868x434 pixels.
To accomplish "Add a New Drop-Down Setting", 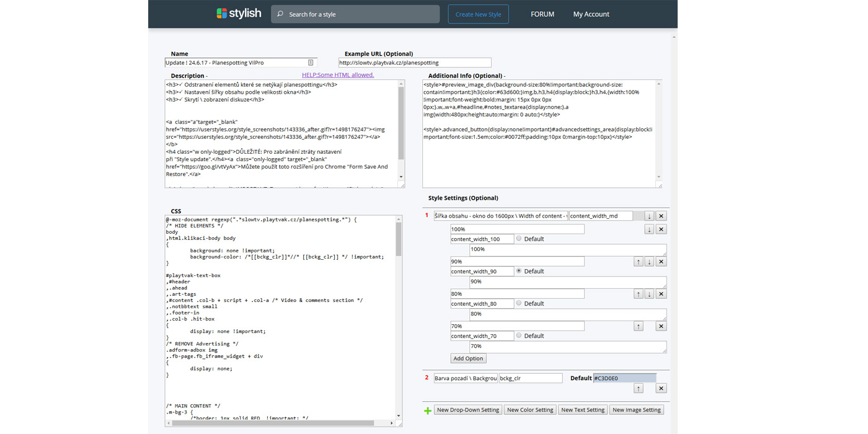I will [x=467, y=410].
